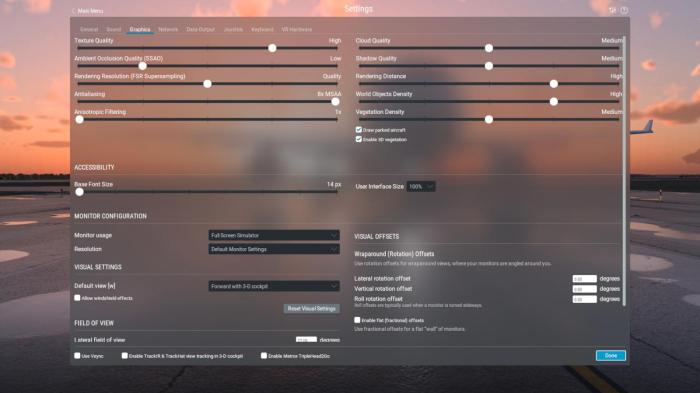Viewport: 700px width, 393px height.
Task: Click the Anisotropic Filtering slider handle
Action: pyautogui.click(x=79, y=120)
